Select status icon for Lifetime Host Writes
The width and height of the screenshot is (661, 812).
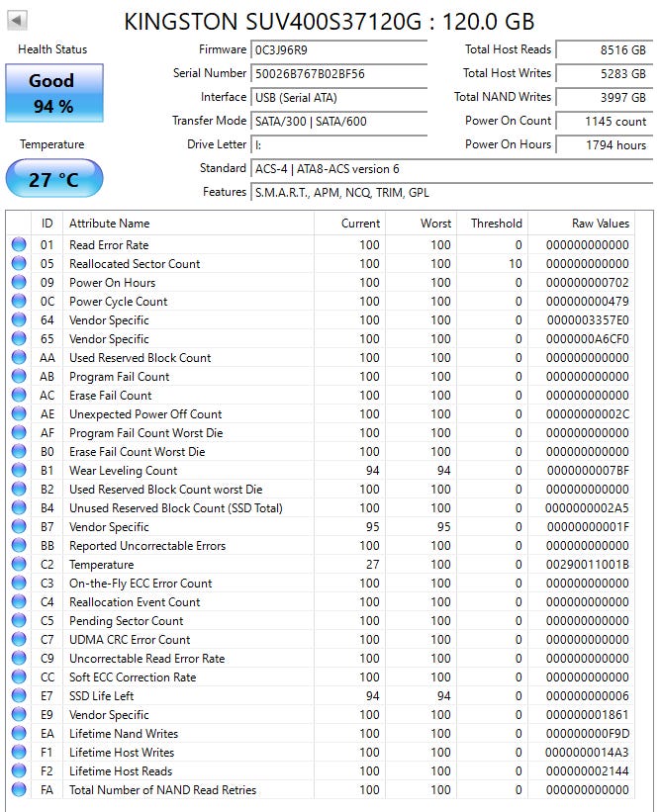19,752
